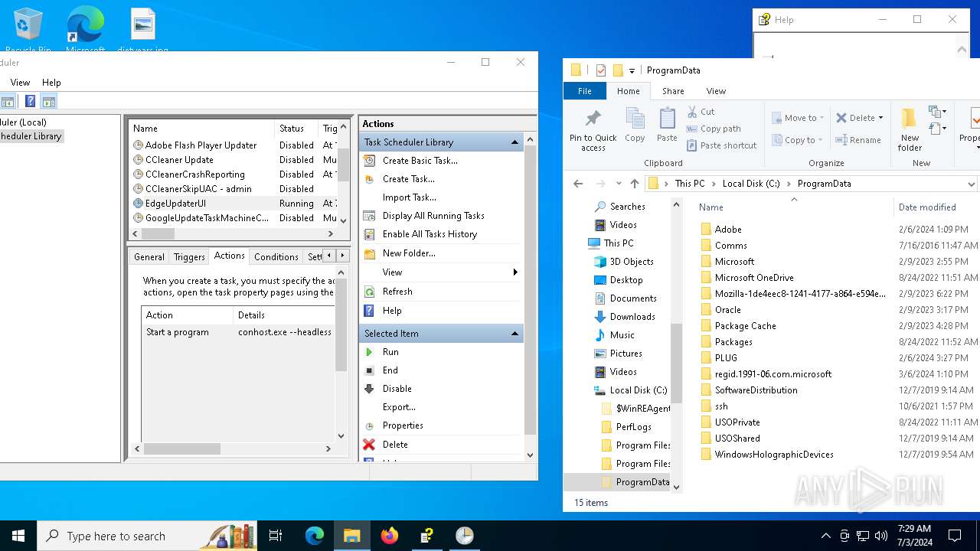The width and height of the screenshot is (980, 551).
Task: Click the help toolbar icon in Task Scheduler
Action: [x=30, y=101]
